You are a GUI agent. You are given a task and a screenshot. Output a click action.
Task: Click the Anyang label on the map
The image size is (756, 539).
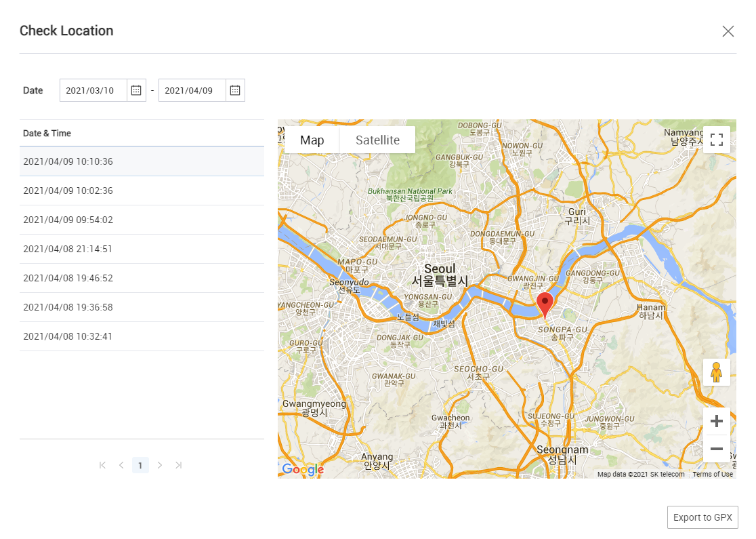click(x=377, y=461)
